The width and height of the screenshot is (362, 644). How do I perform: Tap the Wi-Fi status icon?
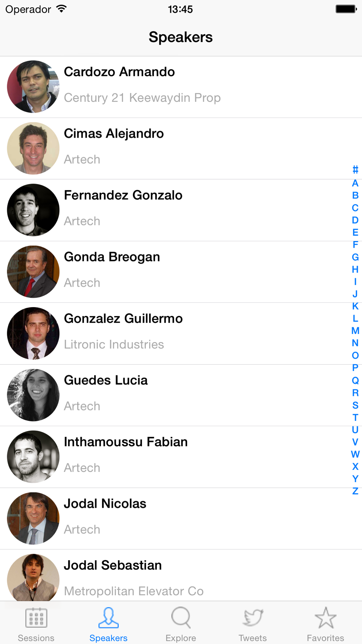62,9
